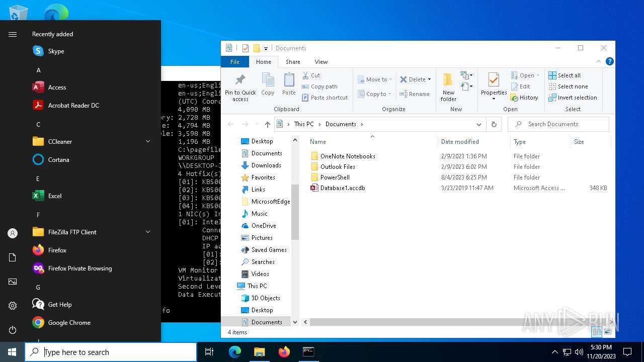Open the Open command dropdown arrow

[x=538, y=75]
